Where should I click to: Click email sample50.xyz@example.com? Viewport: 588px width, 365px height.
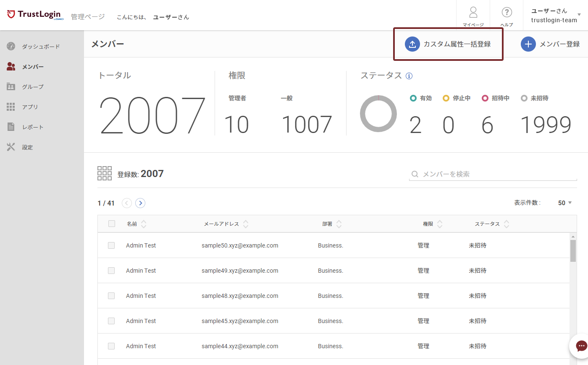240,245
